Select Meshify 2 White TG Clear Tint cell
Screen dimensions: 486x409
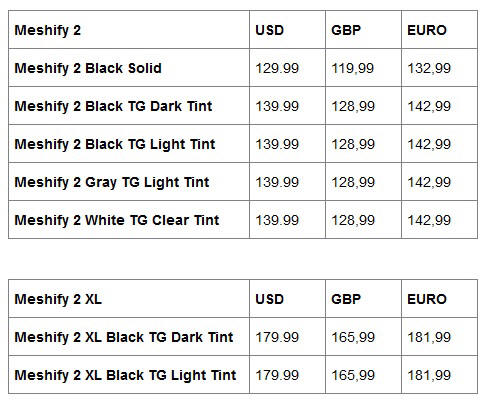click(129, 220)
